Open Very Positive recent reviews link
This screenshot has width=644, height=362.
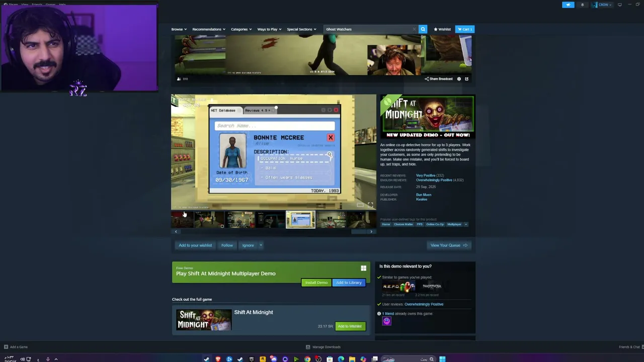pyautogui.click(x=426, y=175)
